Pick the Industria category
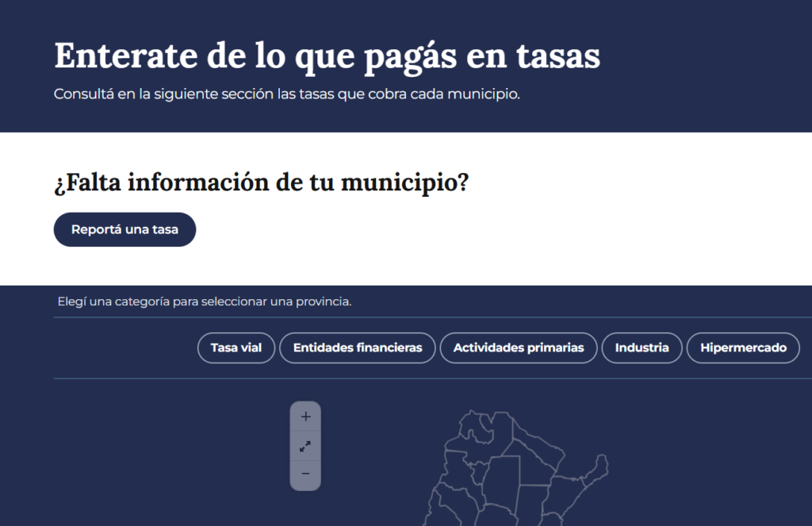 642,347
